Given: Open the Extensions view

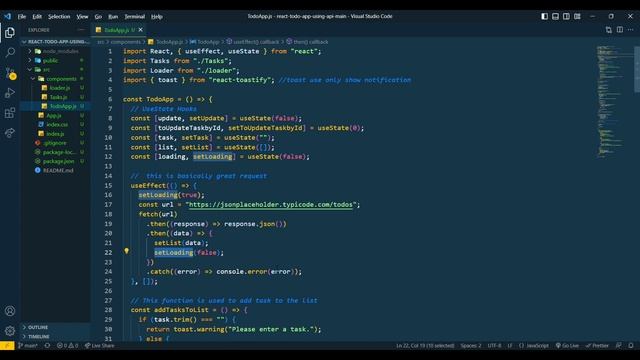Looking at the screenshot, I should coord(10,113).
